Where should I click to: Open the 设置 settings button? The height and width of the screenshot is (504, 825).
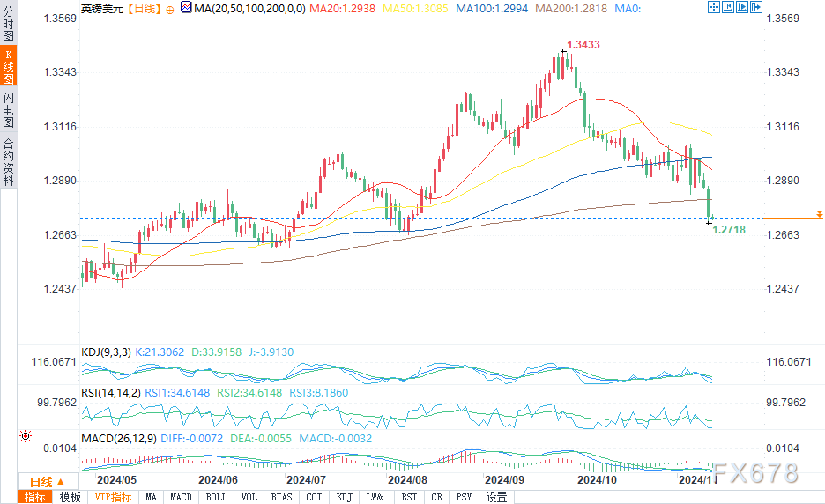pyautogui.click(x=496, y=497)
